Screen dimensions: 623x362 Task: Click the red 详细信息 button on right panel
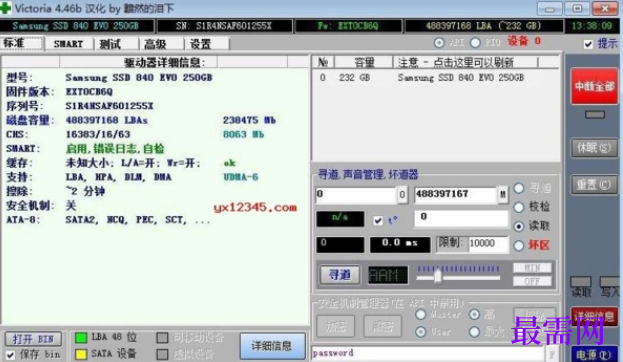point(594,316)
